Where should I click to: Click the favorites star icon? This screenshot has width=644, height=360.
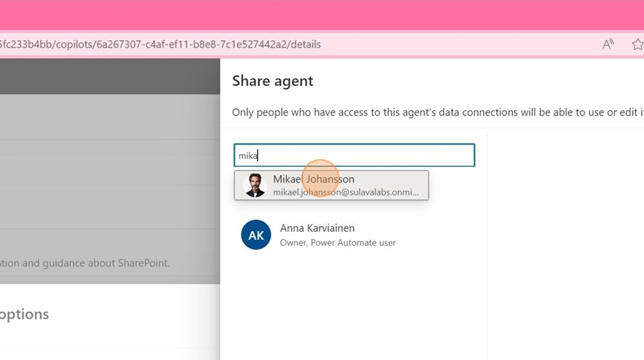(x=637, y=44)
